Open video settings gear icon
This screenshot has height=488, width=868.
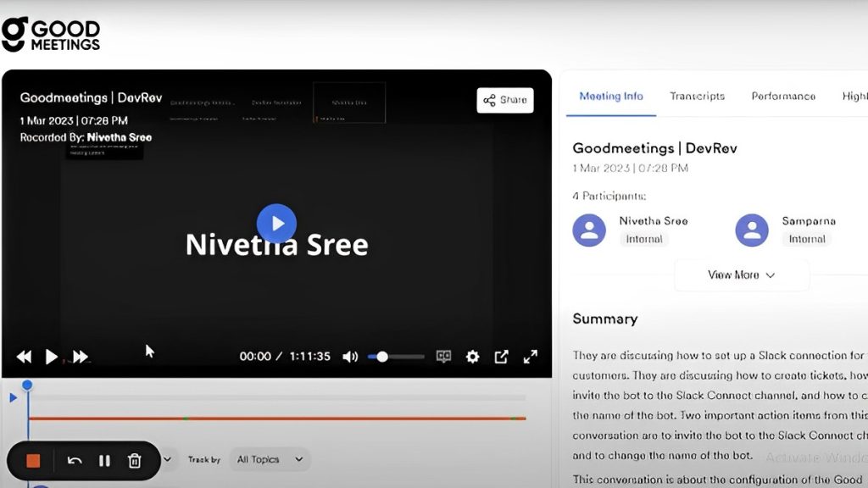pyautogui.click(x=473, y=357)
